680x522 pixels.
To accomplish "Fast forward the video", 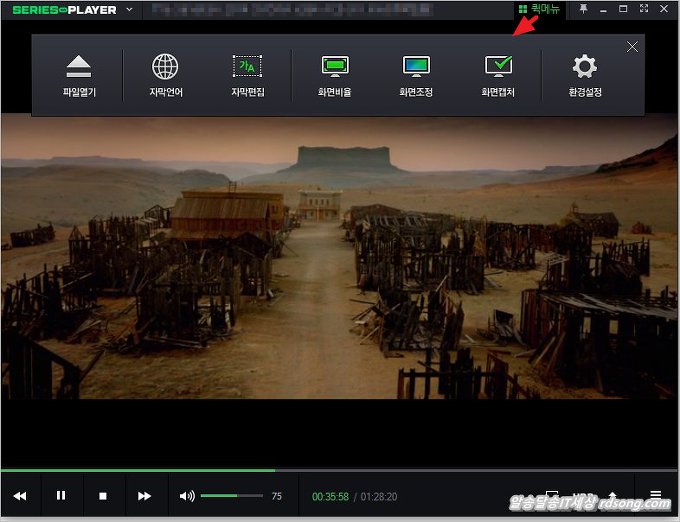I will coord(144,496).
